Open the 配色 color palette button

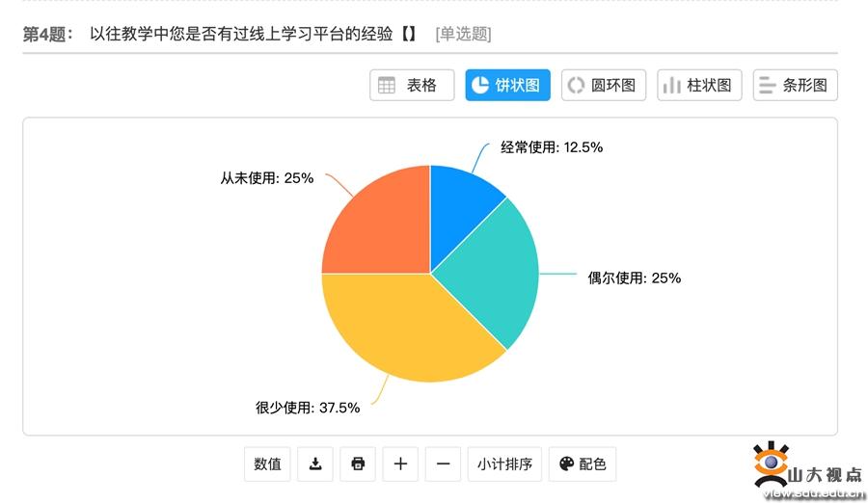[583, 463]
